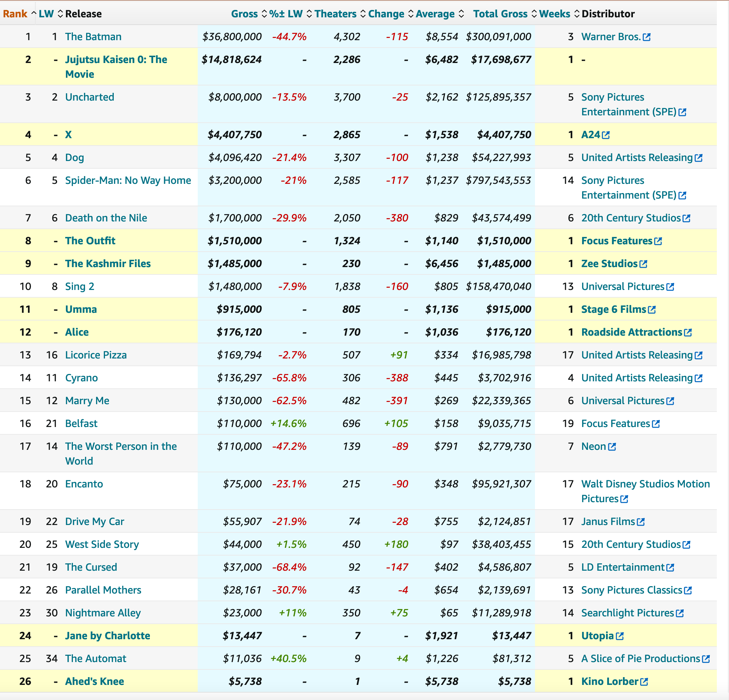Sort by Weeks column header

[x=559, y=14]
